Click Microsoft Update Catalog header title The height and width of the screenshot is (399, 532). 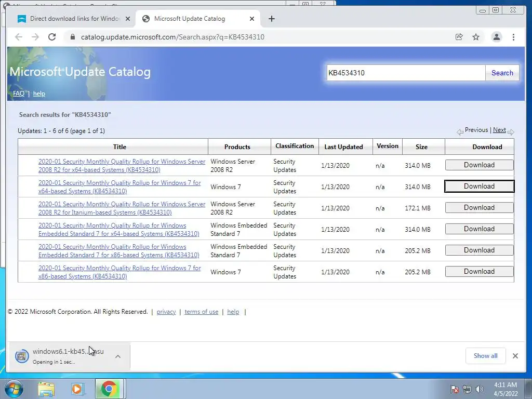(x=80, y=72)
